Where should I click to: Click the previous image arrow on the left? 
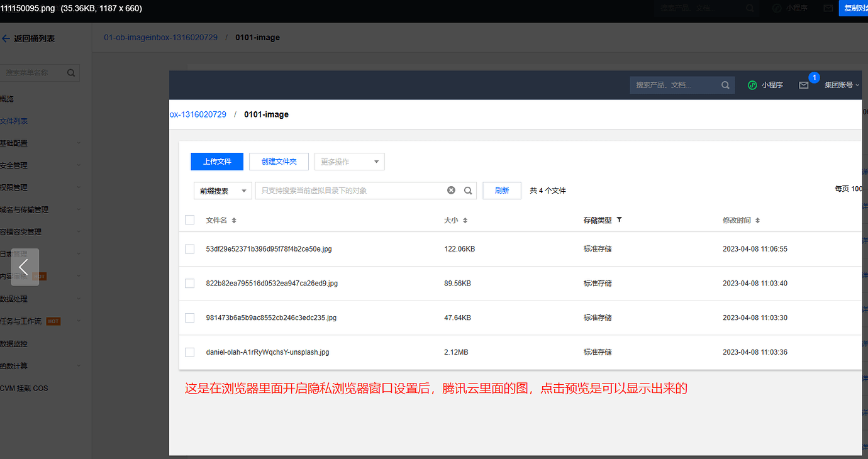[24, 267]
